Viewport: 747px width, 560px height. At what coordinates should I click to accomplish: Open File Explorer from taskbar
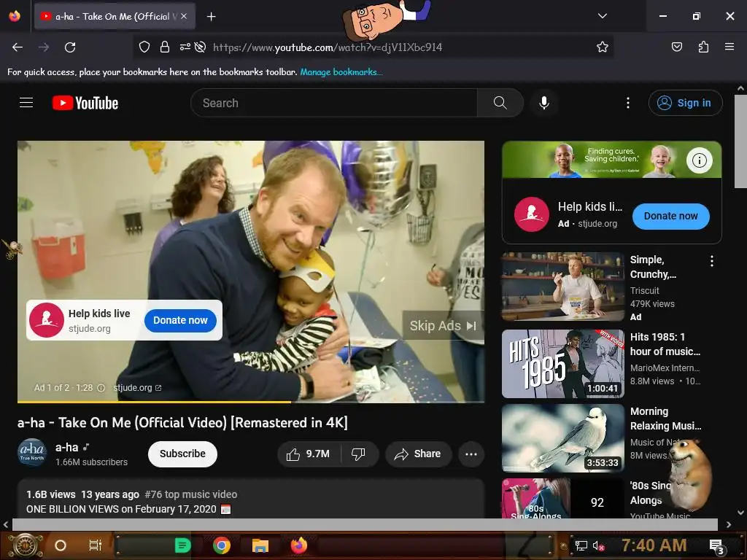pyautogui.click(x=260, y=545)
